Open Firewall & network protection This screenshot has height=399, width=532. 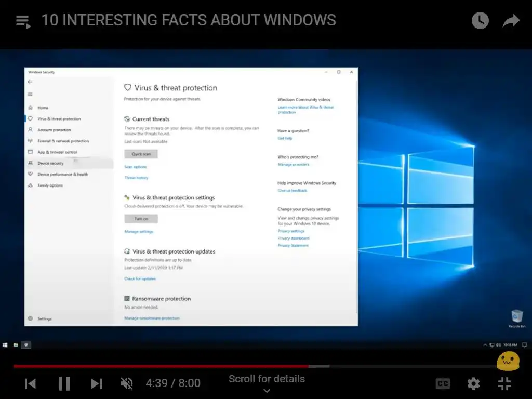click(x=69, y=141)
